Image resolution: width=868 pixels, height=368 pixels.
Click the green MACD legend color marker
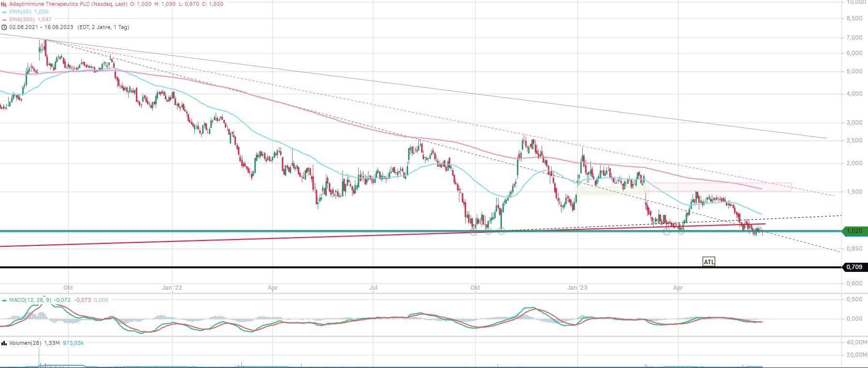(4, 300)
